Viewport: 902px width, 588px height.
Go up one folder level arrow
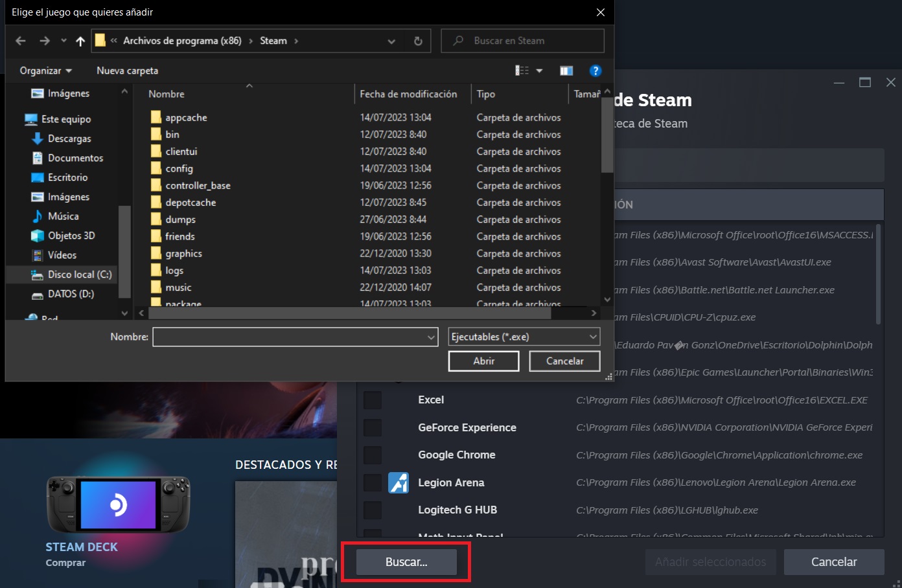pyautogui.click(x=80, y=41)
